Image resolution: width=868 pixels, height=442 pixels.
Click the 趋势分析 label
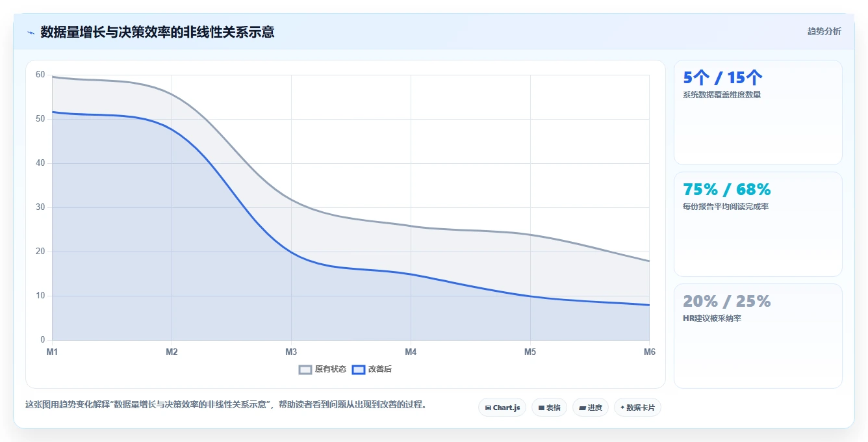coord(824,31)
